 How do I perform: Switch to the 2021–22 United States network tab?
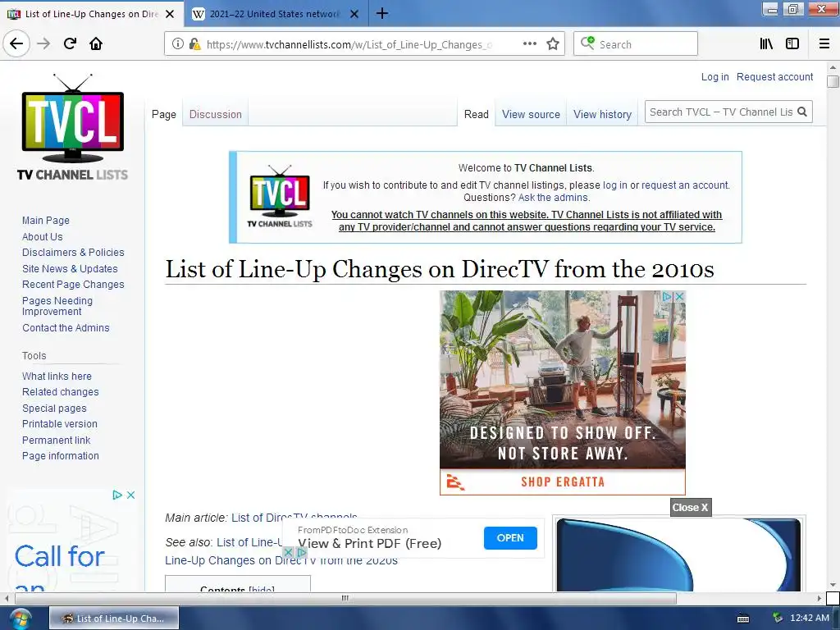pyautogui.click(x=274, y=14)
